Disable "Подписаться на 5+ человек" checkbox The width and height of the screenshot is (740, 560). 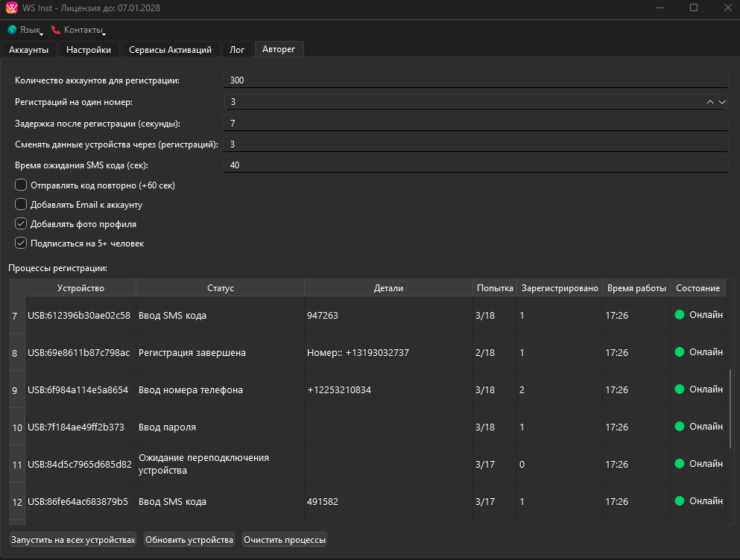(21, 244)
